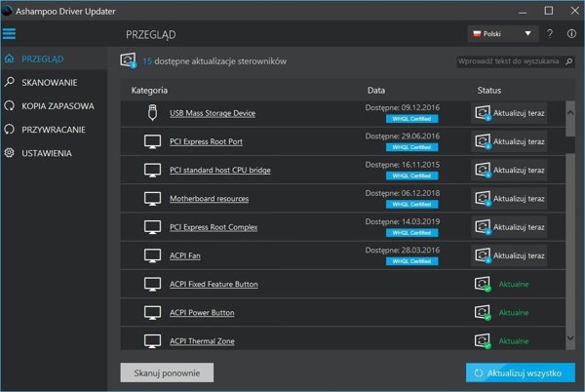
Task: Click the help question mark icon
Action: tap(550, 33)
